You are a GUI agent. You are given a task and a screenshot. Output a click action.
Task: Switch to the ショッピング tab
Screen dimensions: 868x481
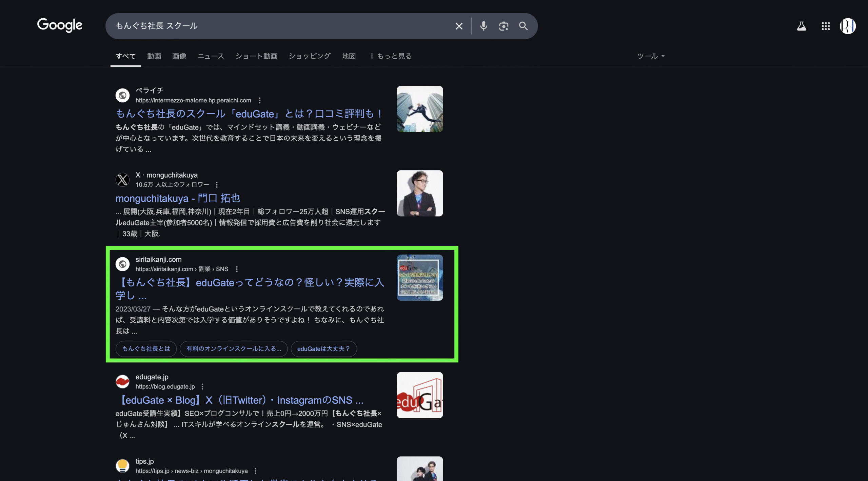point(310,56)
